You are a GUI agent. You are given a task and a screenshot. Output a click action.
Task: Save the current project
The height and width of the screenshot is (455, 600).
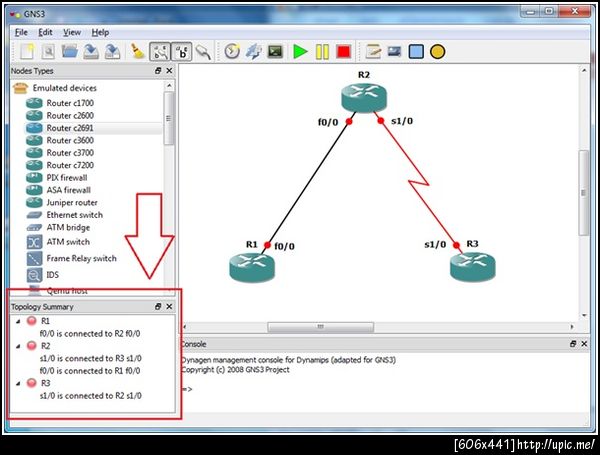click(91, 51)
